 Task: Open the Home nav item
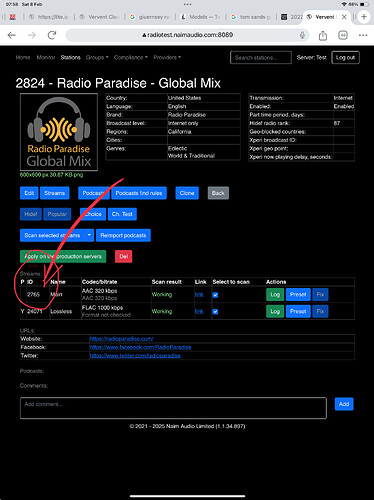[x=23, y=57]
